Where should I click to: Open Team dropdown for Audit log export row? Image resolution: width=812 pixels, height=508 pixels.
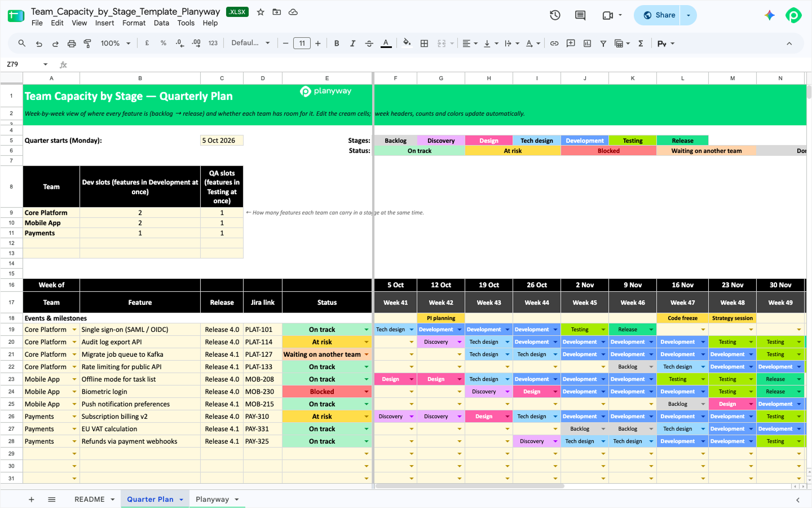74,342
